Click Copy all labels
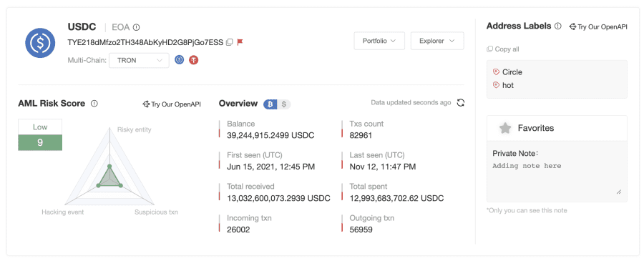 click(503, 49)
